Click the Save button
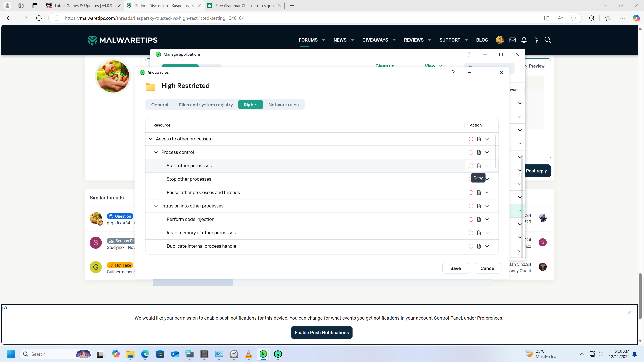 pos(455,268)
